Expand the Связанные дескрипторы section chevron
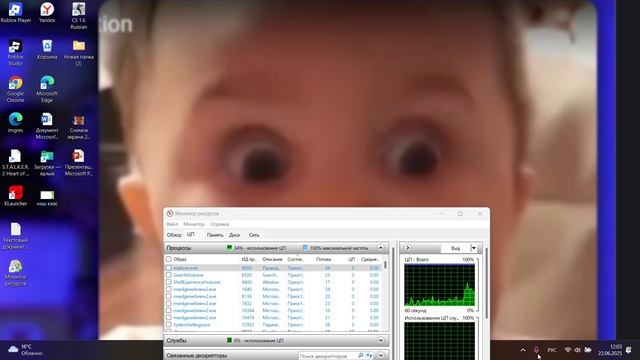This screenshot has width=640, height=360. point(380,356)
